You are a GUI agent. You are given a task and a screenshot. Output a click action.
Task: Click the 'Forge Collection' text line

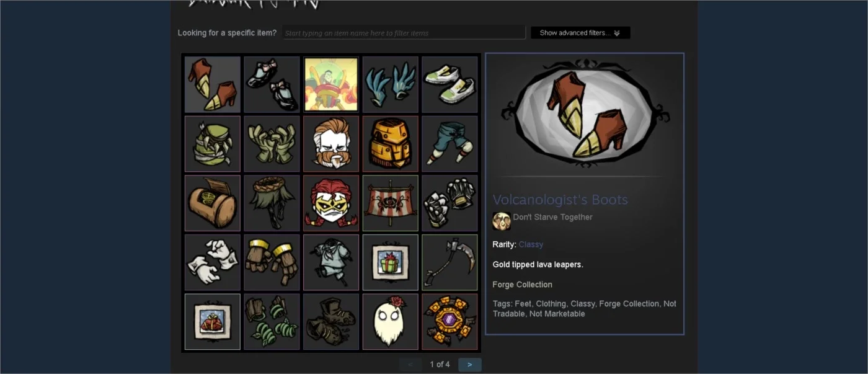(523, 285)
